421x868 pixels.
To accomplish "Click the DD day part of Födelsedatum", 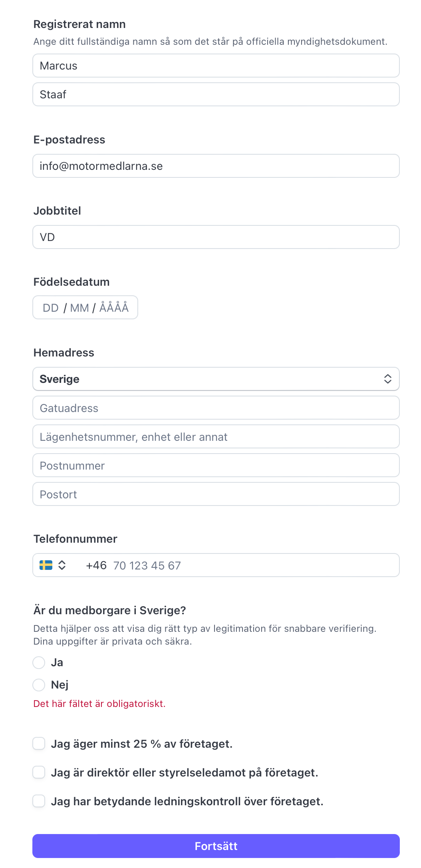I will pyautogui.click(x=51, y=308).
